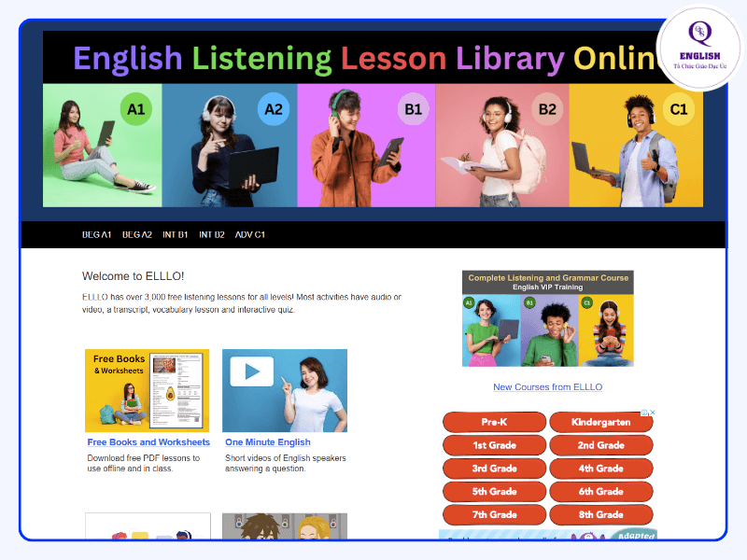The image size is (747, 560).
Task: Open the C1 banner panel with thumbs-up man
Action: [636, 146]
